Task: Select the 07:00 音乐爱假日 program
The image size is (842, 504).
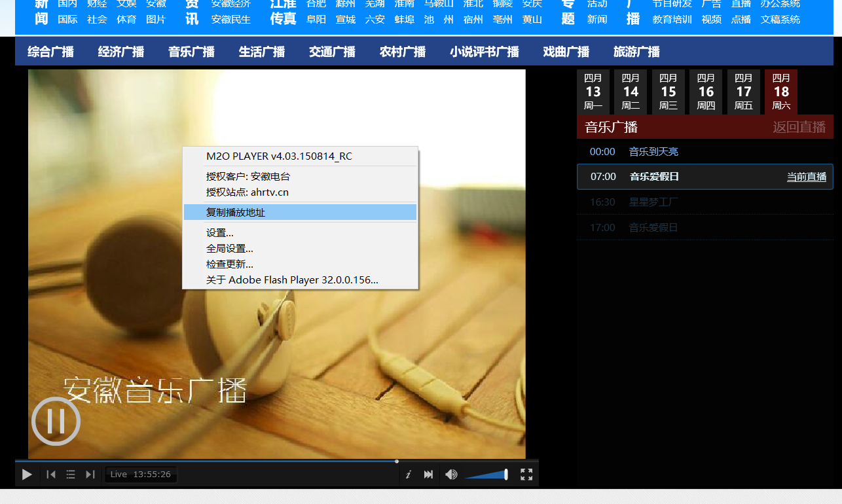Action: click(705, 177)
